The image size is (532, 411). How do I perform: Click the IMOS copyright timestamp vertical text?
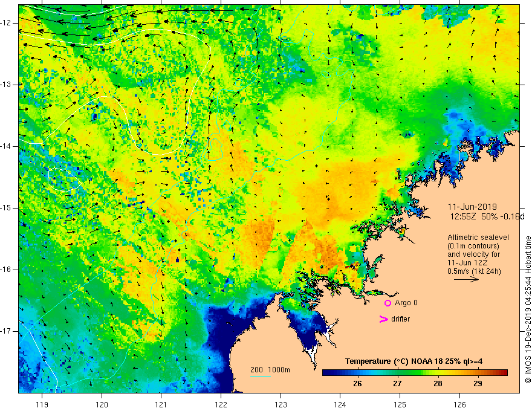[528, 310]
